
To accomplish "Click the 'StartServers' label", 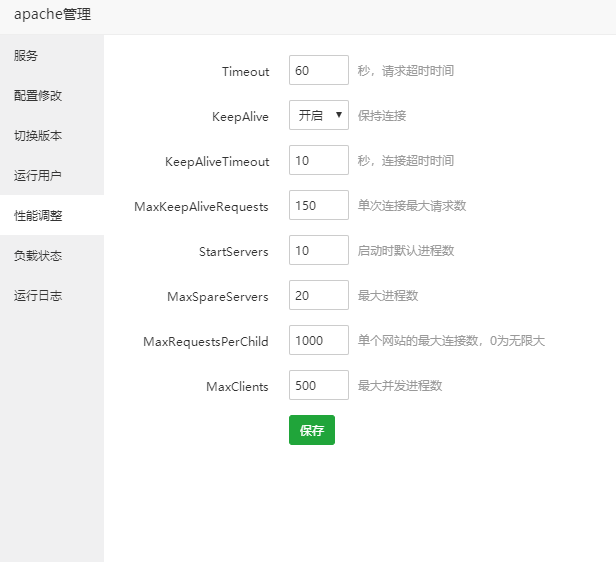I will coord(234,252).
